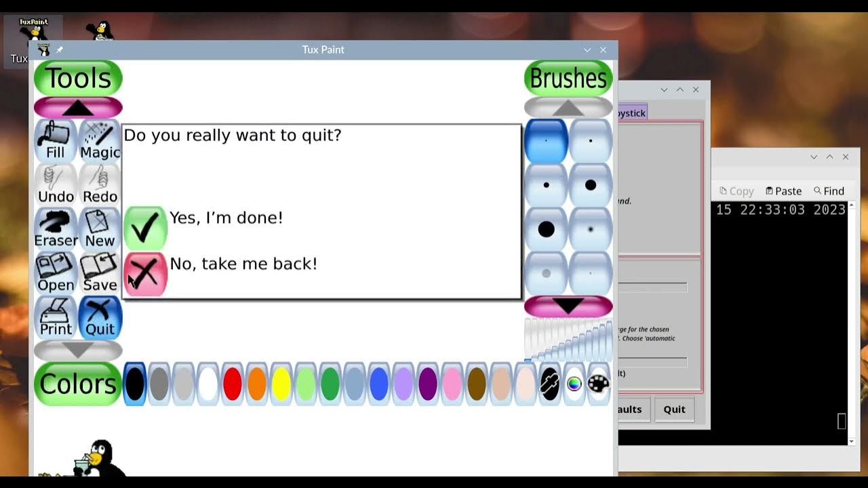Pick the orange color swatch

(x=257, y=384)
